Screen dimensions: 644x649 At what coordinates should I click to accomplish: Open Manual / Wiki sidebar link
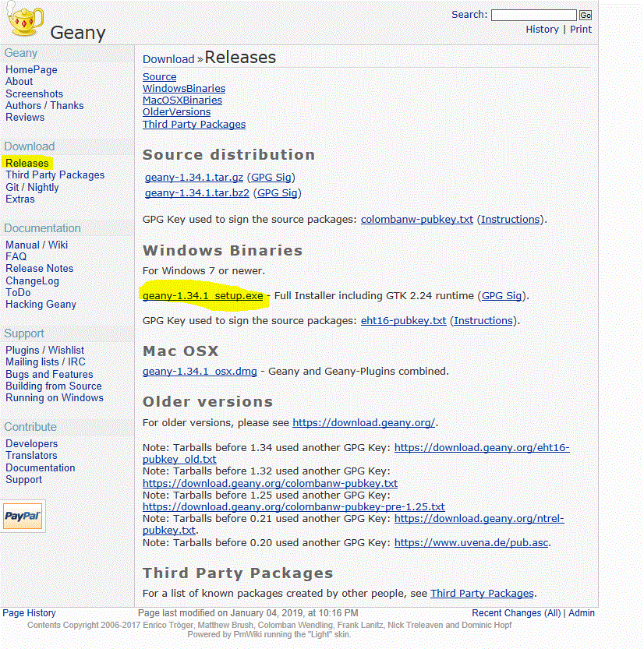click(37, 245)
